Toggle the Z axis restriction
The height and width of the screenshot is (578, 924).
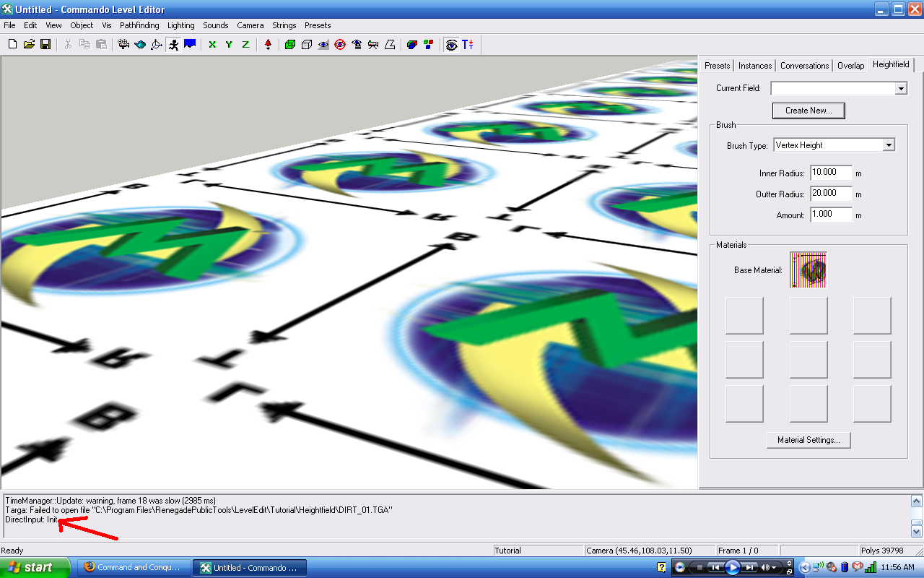click(245, 45)
